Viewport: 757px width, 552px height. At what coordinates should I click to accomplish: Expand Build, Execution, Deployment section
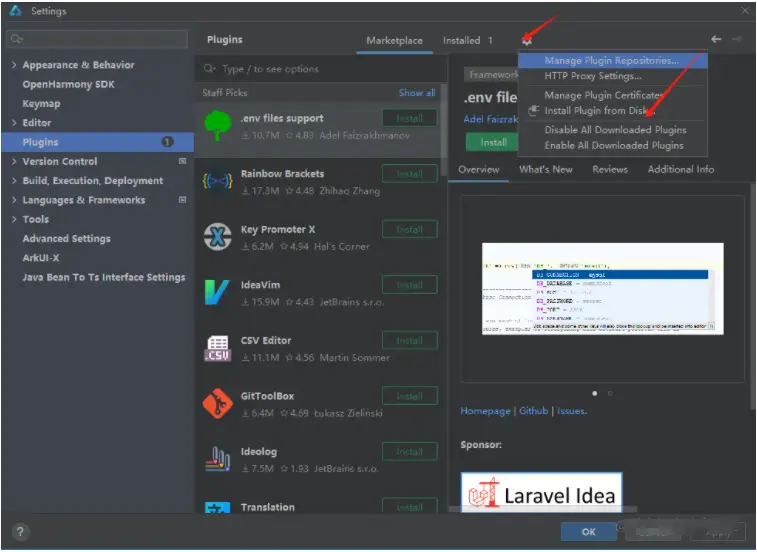[14, 181]
